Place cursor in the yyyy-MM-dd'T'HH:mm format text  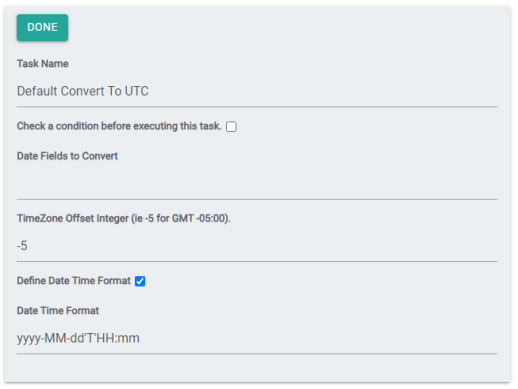[78, 338]
